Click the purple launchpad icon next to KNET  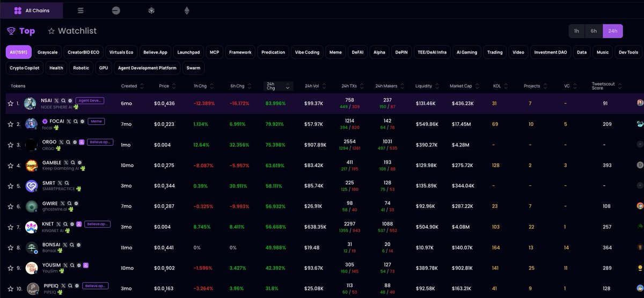point(78,225)
